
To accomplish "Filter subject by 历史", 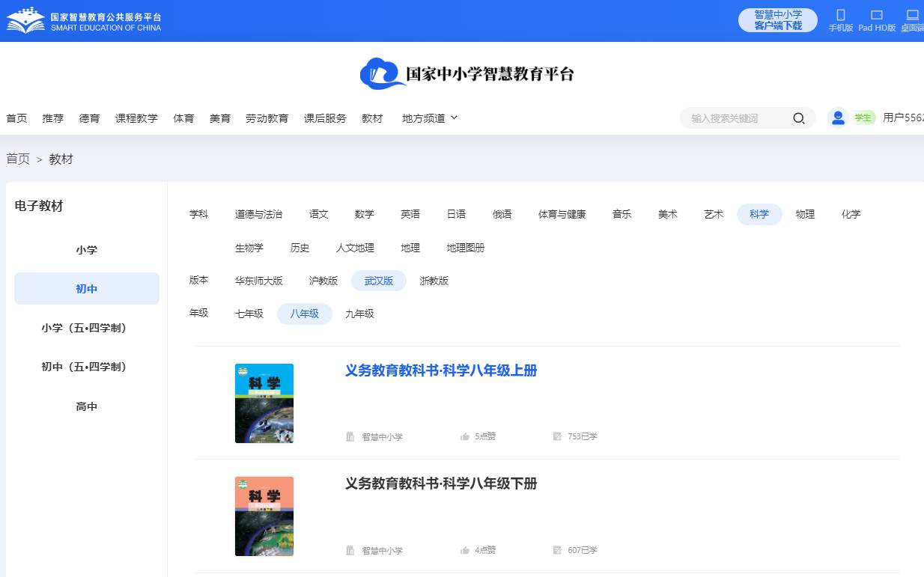I will point(300,248).
